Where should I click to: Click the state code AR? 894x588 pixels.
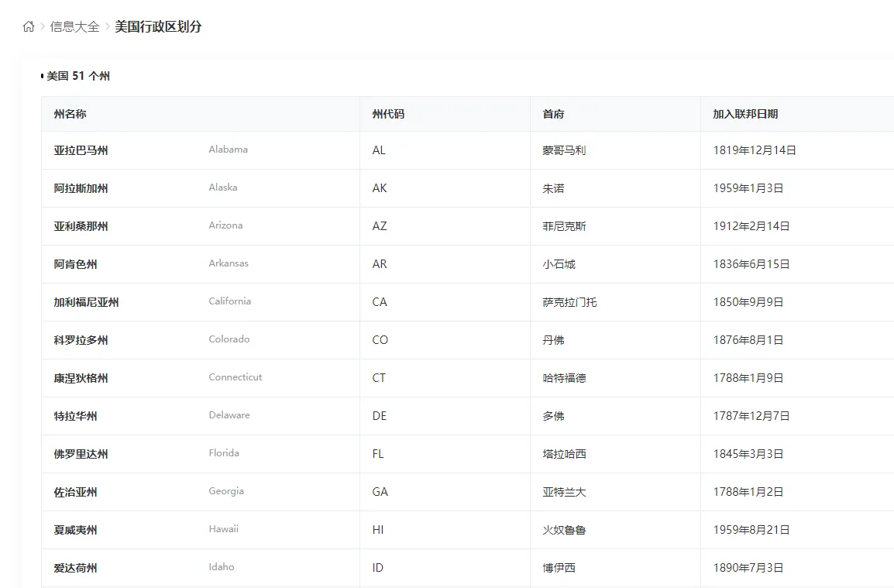(x=379, y=264)
